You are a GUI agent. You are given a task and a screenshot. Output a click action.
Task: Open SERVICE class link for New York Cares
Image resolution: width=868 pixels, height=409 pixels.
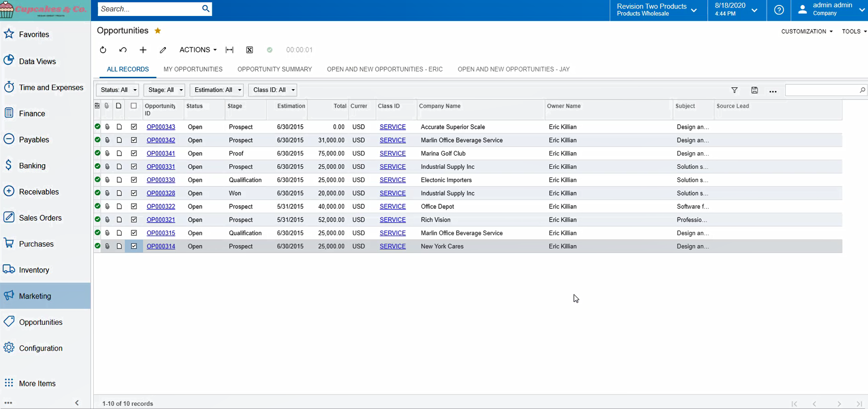[x=392, y=246]
